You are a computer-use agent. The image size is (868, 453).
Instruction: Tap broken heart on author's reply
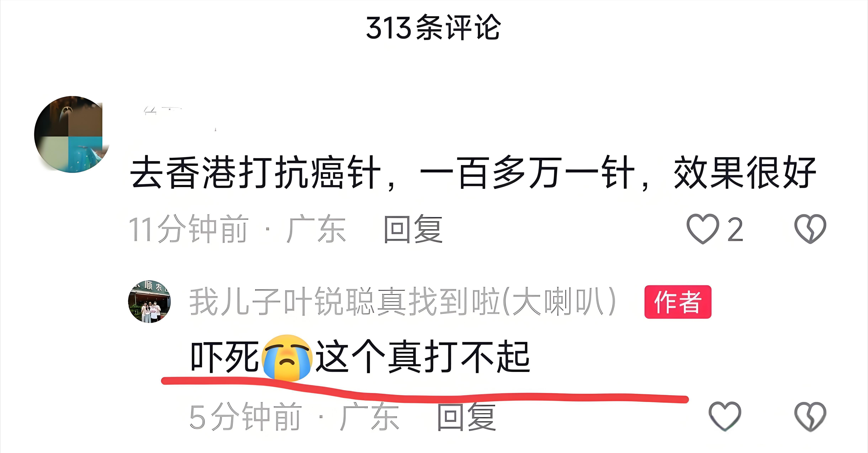pos(810,416)
